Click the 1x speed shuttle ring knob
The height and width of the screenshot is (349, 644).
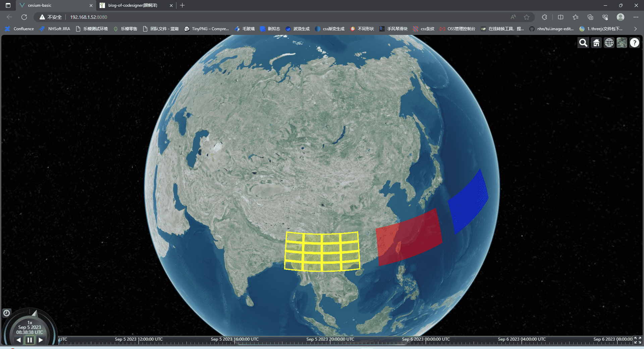pyautogui.click(x=34, y=313)
